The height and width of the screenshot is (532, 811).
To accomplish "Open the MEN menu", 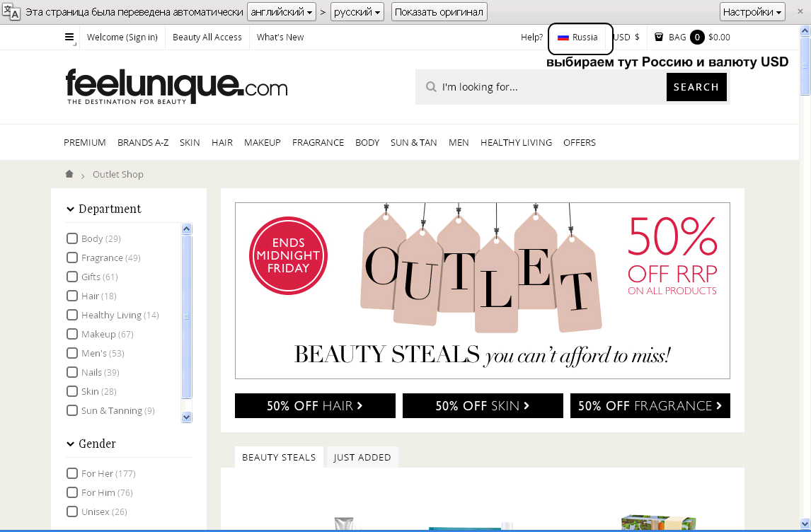I will click(459, 142).
